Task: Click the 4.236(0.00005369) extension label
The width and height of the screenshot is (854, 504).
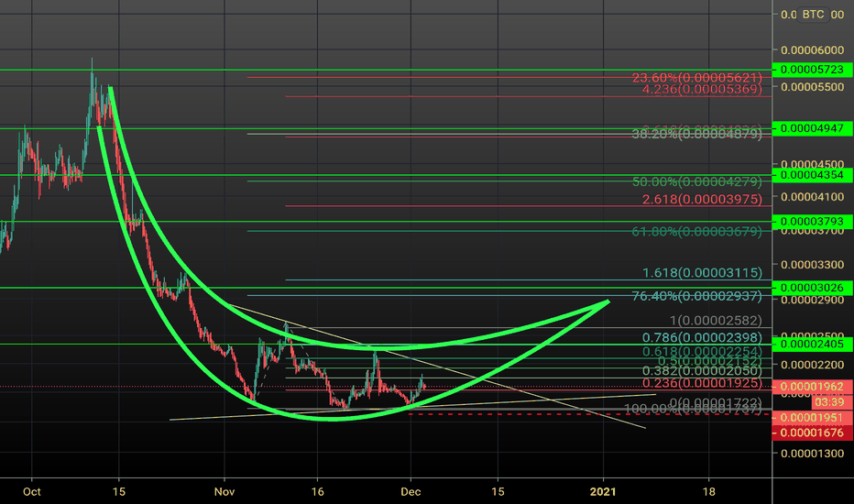Action: click(702, 89)
